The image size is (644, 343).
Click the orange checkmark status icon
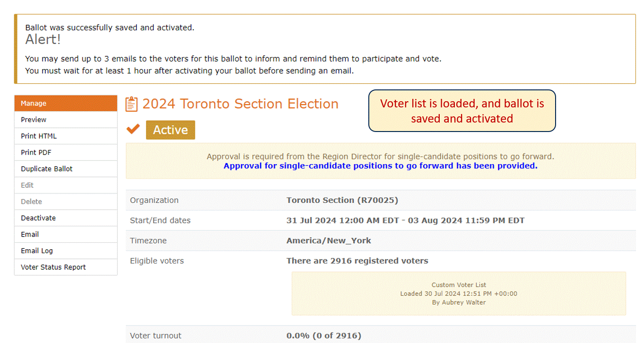(133, 129)
